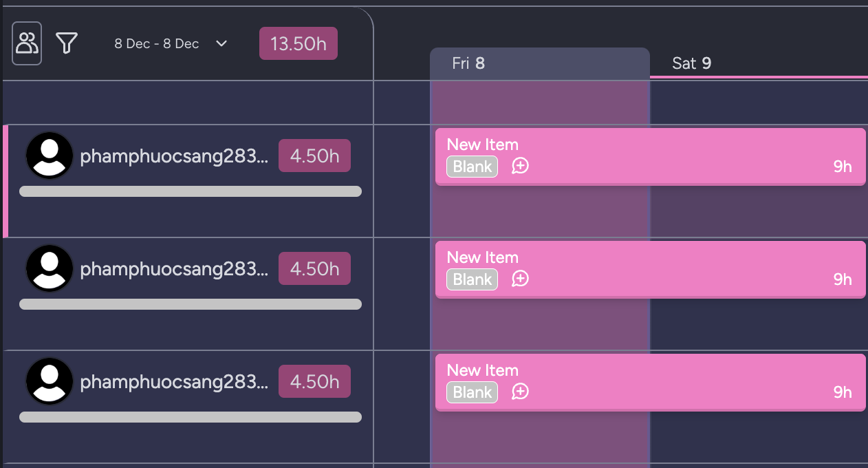Add comment on second row's New Item

520,279
